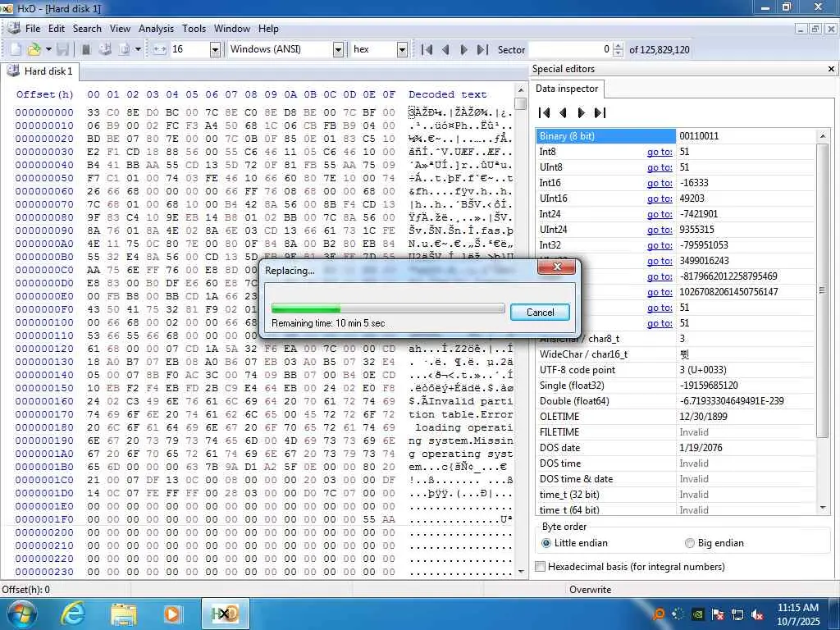Click the Open disk image toolbar icon
840x630 pixels.
(x=125, y=49)
